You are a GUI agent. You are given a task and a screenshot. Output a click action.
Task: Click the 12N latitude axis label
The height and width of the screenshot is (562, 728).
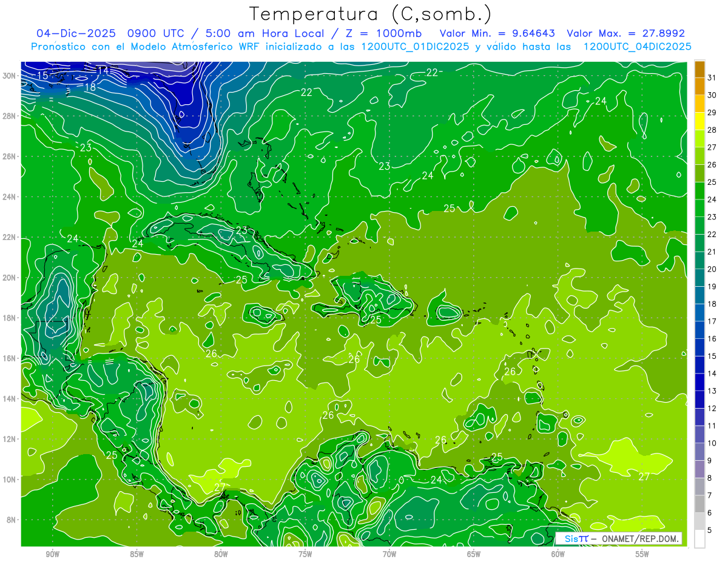[x=9, y=439]
